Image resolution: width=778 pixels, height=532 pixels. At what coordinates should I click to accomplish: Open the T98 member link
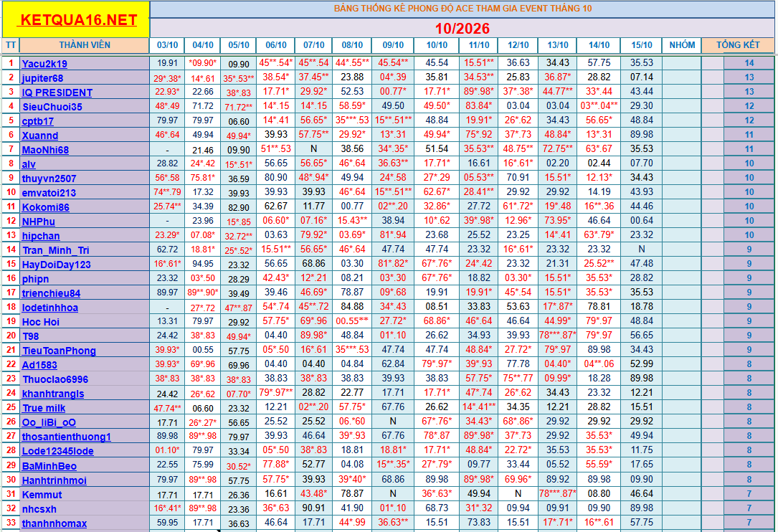[x=30, y=336]
